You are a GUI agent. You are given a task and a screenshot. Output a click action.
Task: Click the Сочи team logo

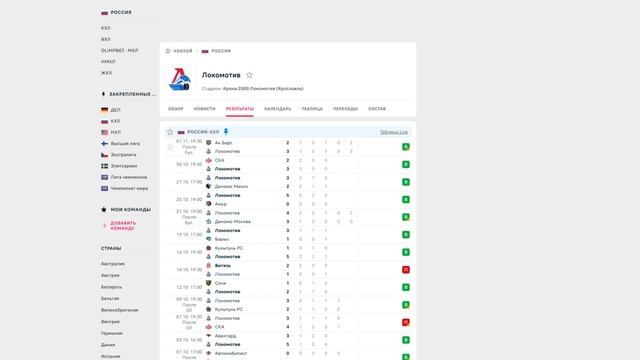coord(209,283)
